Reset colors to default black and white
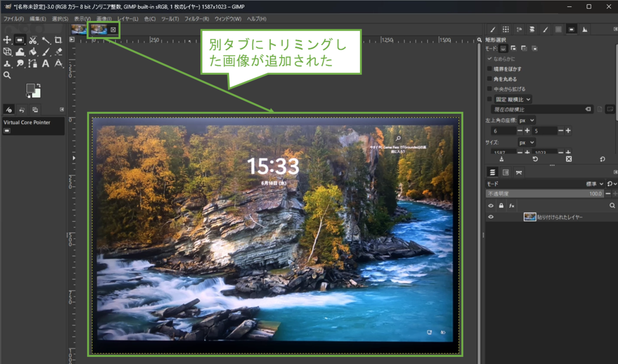 tap(29, 96)
